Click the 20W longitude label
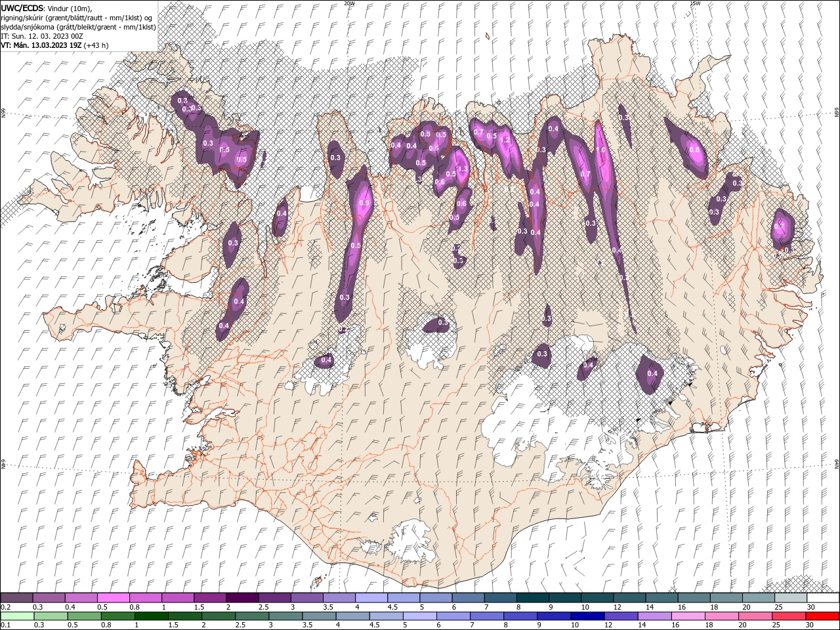Image resolution: width=840 pixels, height=630 pixels. pos(349,3)
